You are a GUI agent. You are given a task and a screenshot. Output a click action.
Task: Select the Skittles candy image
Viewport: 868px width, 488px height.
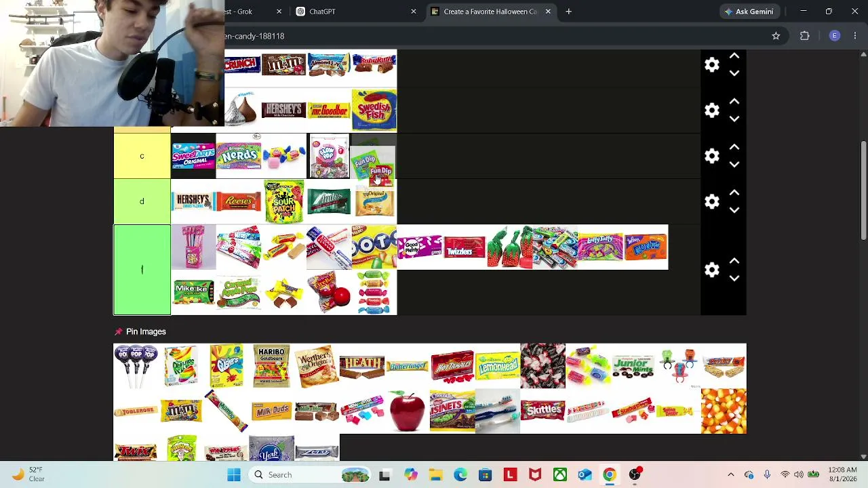click(542, 411)
